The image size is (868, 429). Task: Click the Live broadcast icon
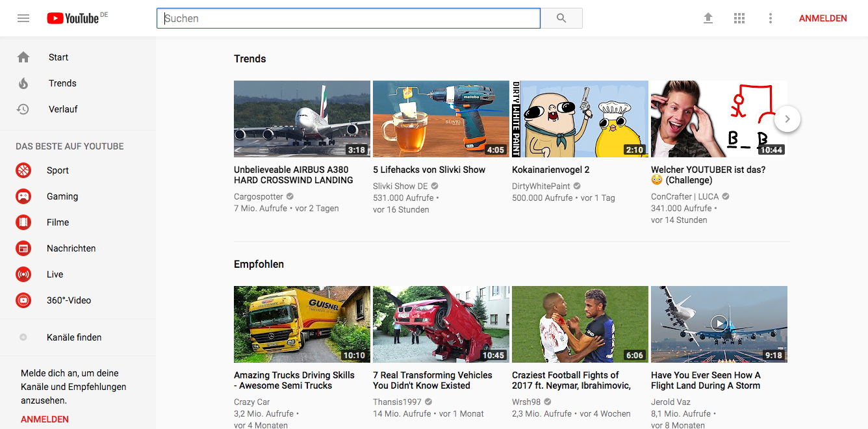[x=23, y=274]
